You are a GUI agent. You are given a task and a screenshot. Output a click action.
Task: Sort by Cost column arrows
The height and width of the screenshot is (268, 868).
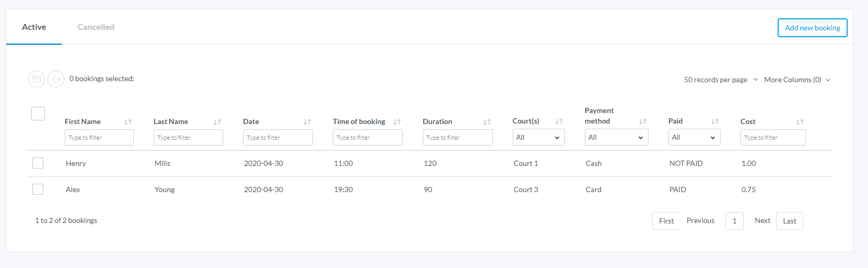pos(800,122)
